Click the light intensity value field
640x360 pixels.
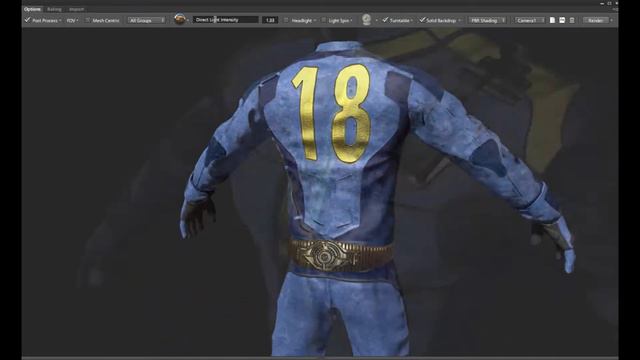(270, 20)
